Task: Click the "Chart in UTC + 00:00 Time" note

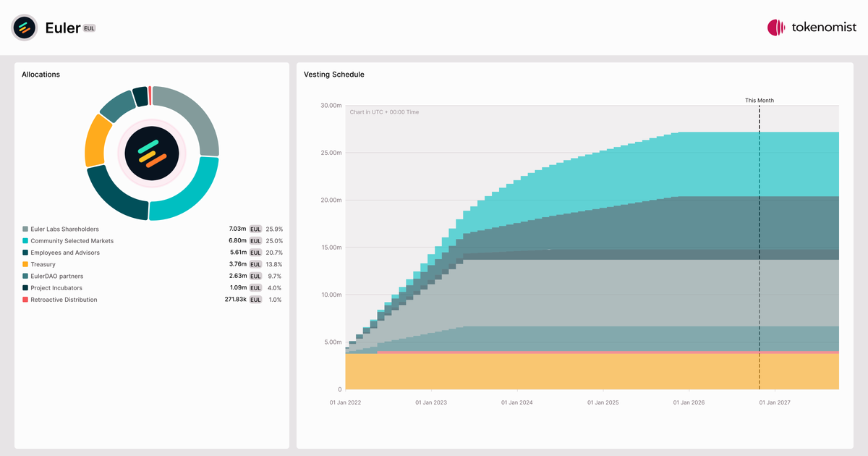Action: [384, 112]
